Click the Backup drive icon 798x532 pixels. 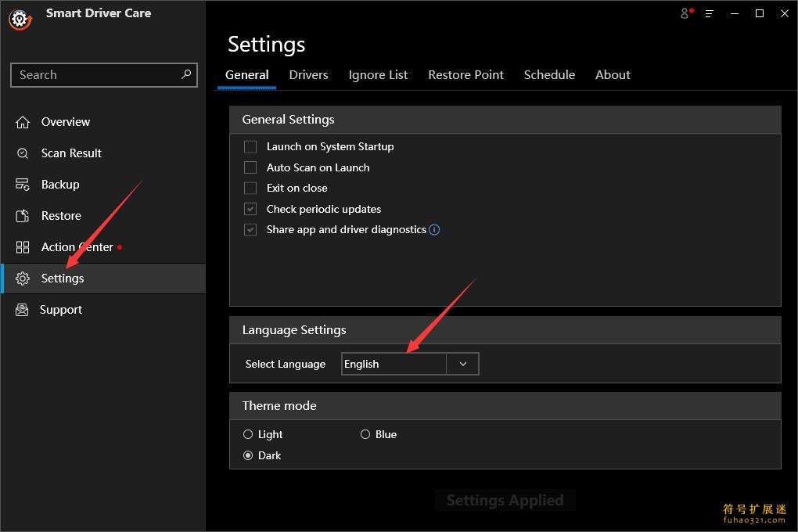(23, 185)
